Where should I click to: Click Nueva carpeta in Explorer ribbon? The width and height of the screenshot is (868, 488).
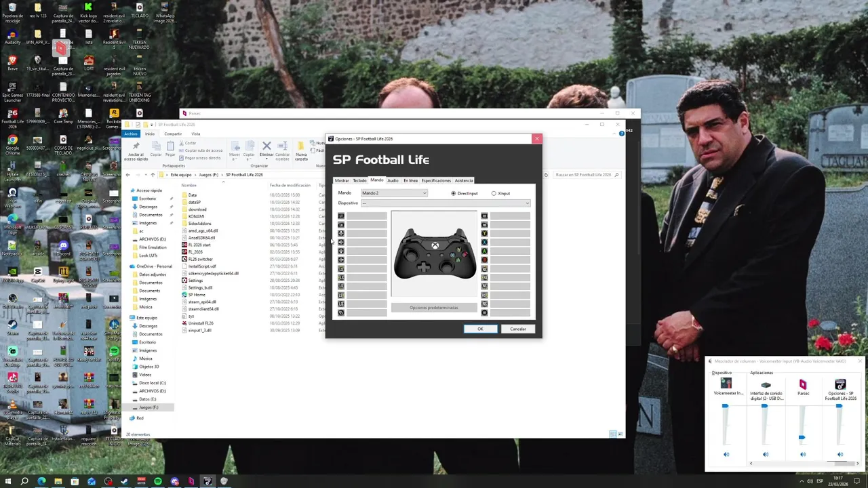(301, 150)
